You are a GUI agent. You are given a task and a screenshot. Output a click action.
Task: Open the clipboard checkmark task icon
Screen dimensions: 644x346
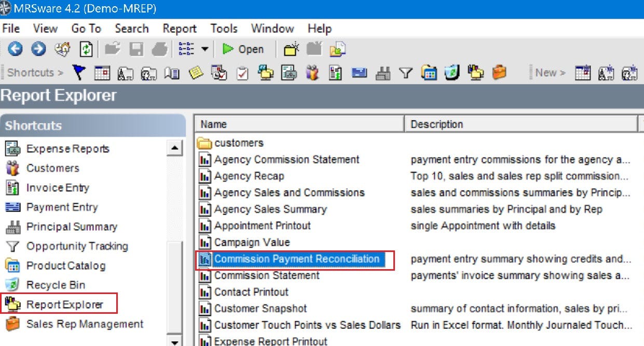pos(242,73)
